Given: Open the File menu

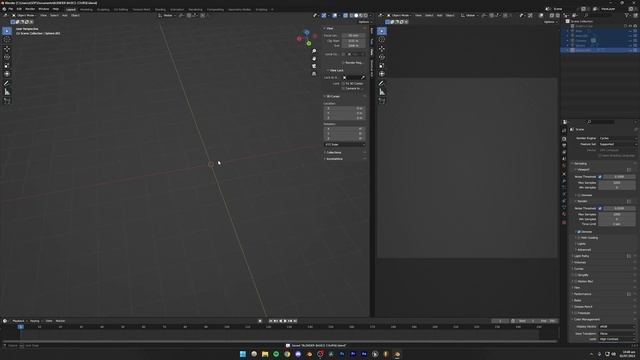Looking at the screenshot, I should pyautogui.click(x=11, y=9).
